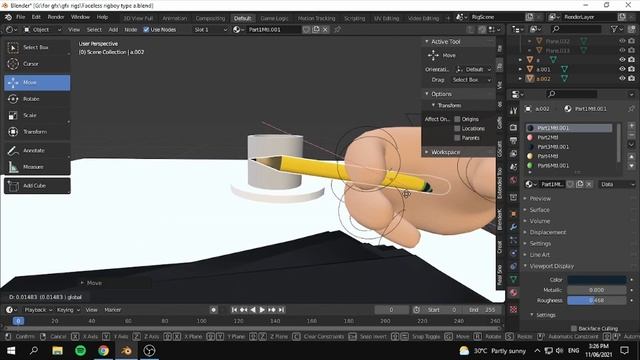Expand the Workspace panel
Screen dimensions: 640x360
445,152
